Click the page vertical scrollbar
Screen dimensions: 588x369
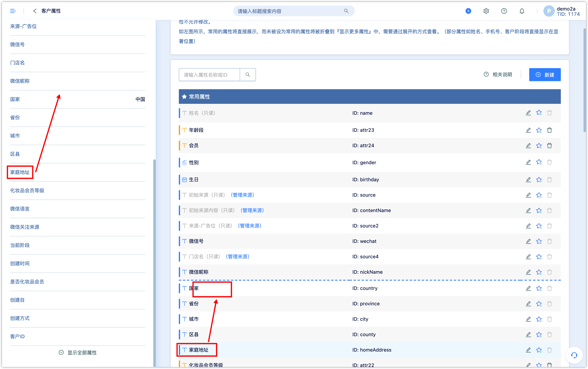coord(585,80)
